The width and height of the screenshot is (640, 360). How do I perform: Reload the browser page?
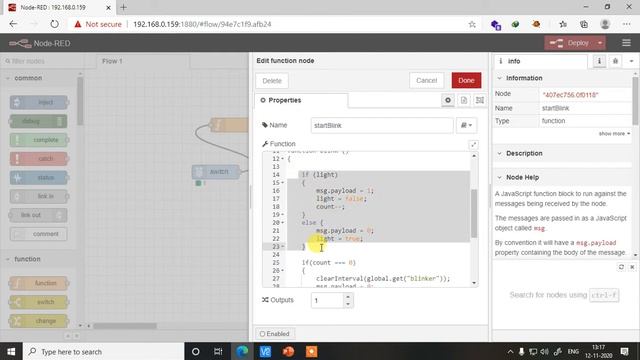(x=54, y=24)
